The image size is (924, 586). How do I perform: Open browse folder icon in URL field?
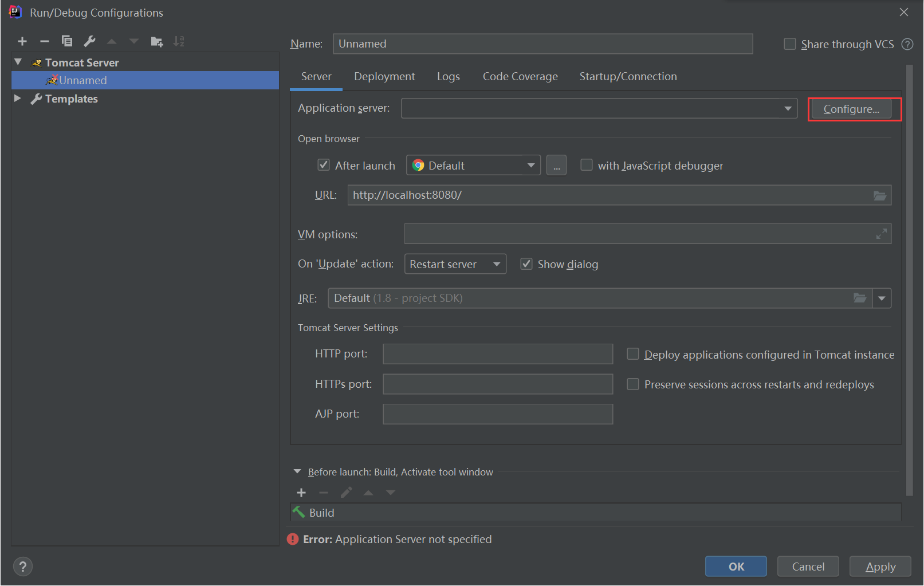click(x=880, y=195)
